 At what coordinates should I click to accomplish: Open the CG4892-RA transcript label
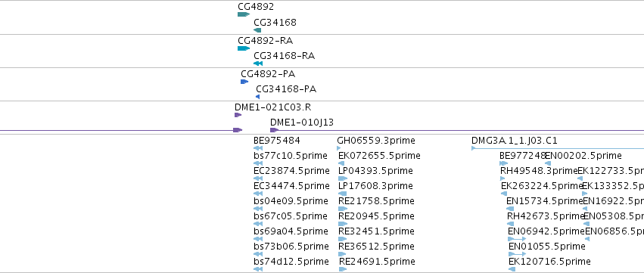coord(266,41)
